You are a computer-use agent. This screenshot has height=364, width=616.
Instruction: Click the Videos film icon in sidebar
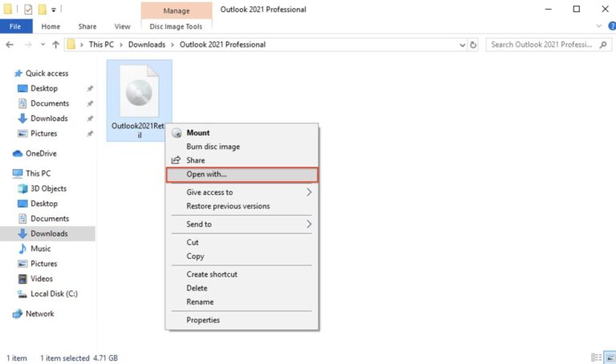22,279
